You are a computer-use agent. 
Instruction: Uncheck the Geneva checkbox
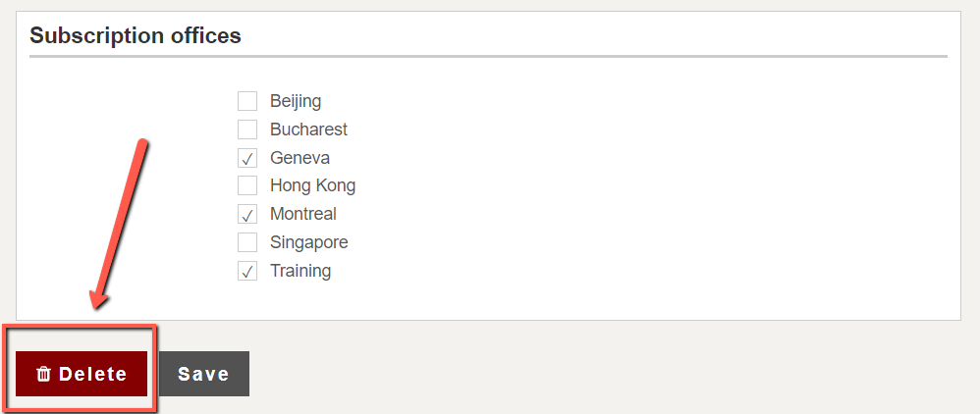click(247, 158)
